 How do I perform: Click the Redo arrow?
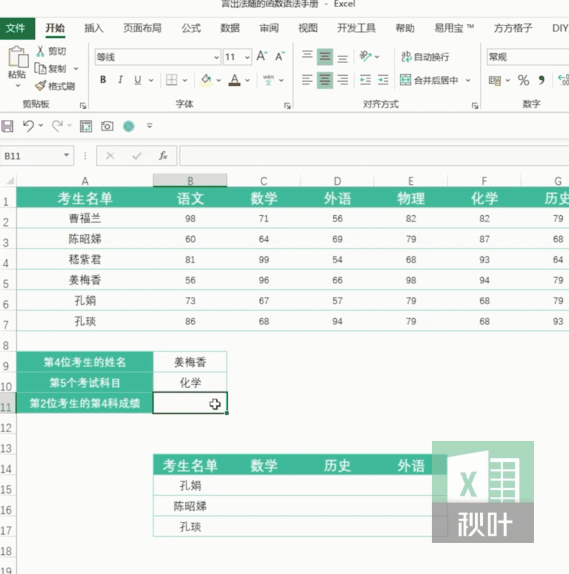click(x=57, y=126)
